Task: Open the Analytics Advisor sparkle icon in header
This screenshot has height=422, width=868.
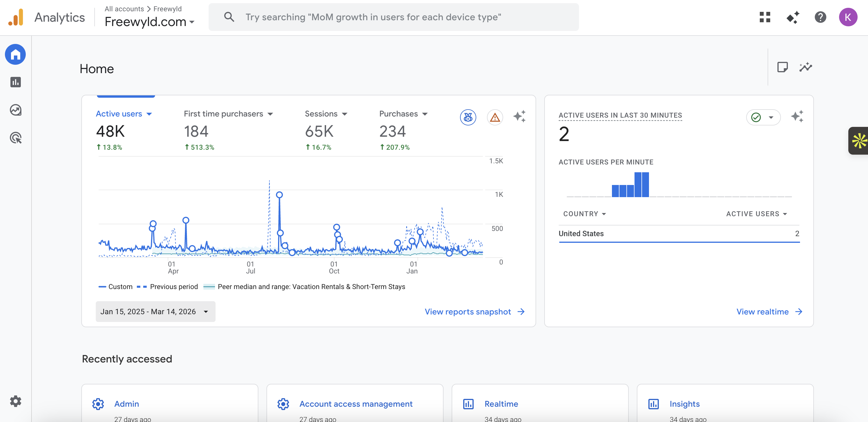Action: point(793,17)
